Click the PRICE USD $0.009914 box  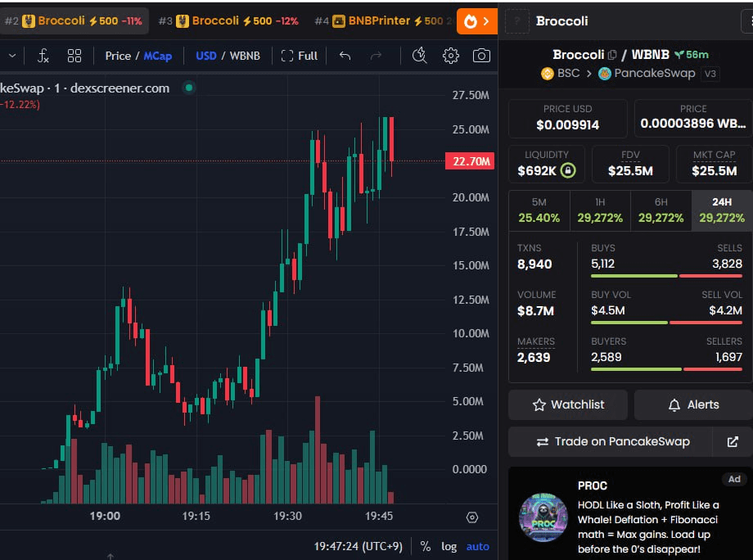pyautogui.click(x=568, y=119)
